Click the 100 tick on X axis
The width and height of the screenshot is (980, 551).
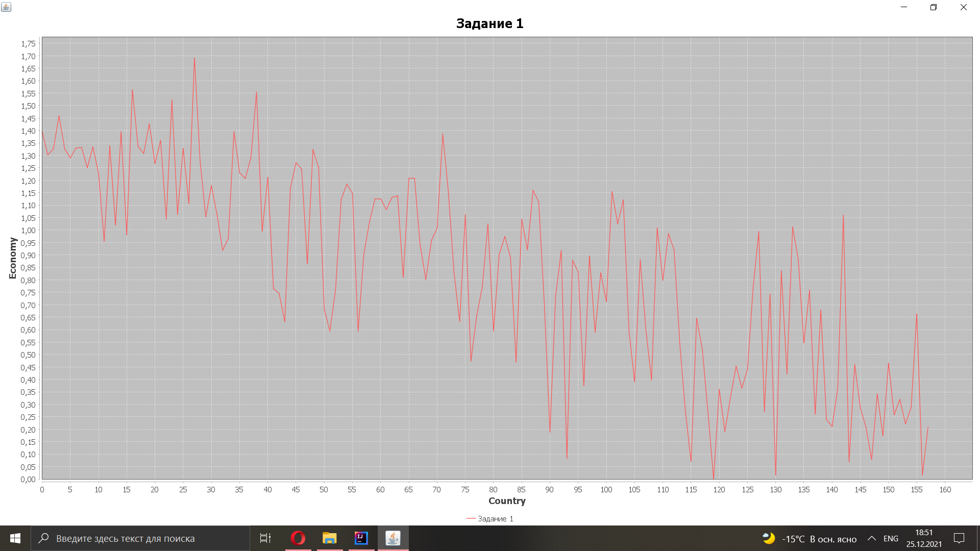(606, 490)
